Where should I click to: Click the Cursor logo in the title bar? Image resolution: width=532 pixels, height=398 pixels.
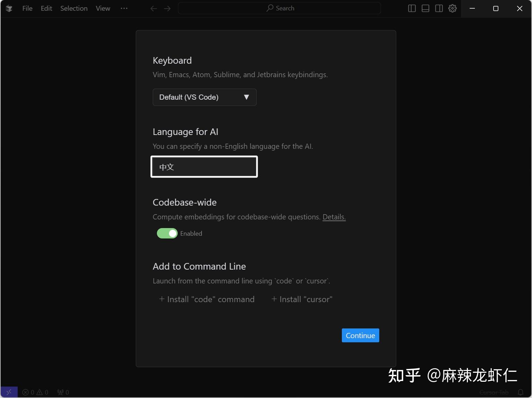point(9,8)
